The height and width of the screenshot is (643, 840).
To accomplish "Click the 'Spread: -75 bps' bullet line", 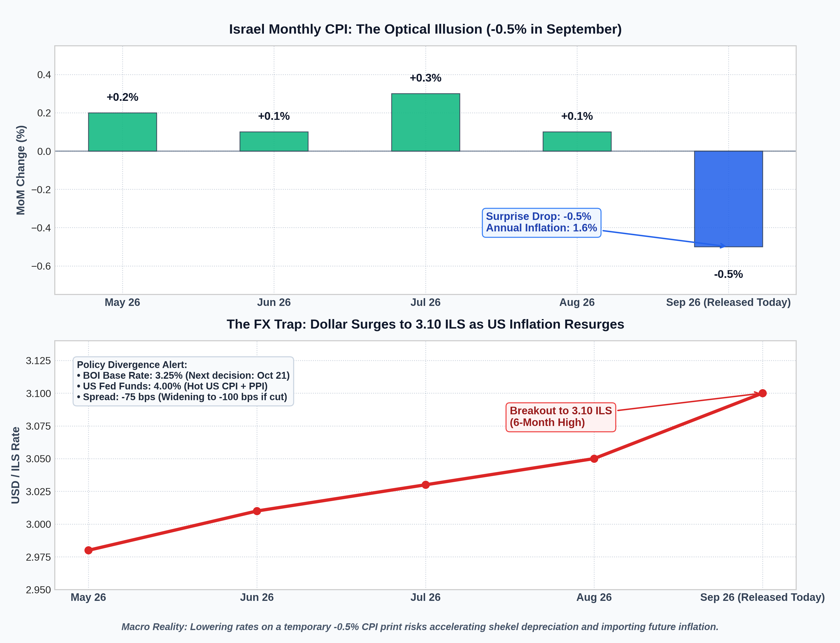I will tap(182, 397).
